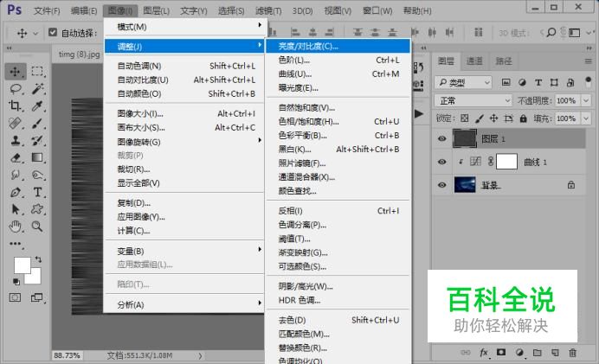Select the Hand tool
The width and height of the screenshot is (599, 364).
[x=16, y=227]
